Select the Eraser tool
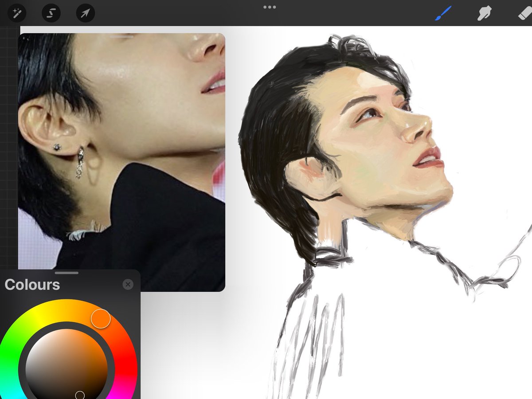 click(x=524, y=13)
